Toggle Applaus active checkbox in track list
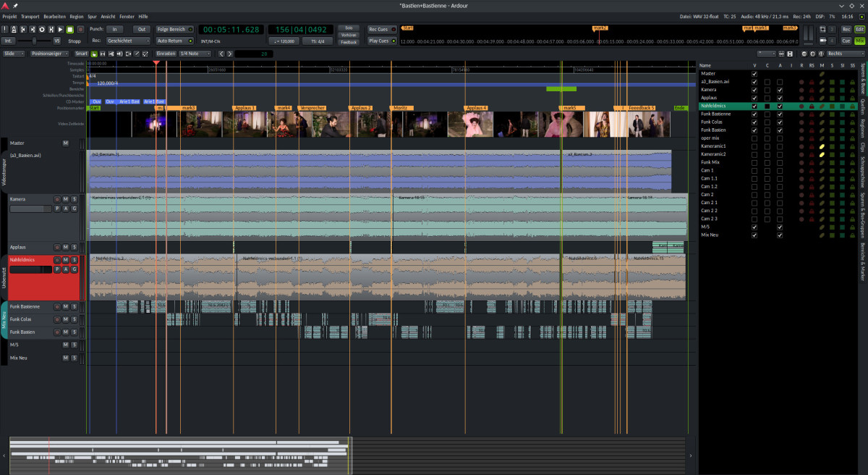The image size is (868, 475). 780,97
